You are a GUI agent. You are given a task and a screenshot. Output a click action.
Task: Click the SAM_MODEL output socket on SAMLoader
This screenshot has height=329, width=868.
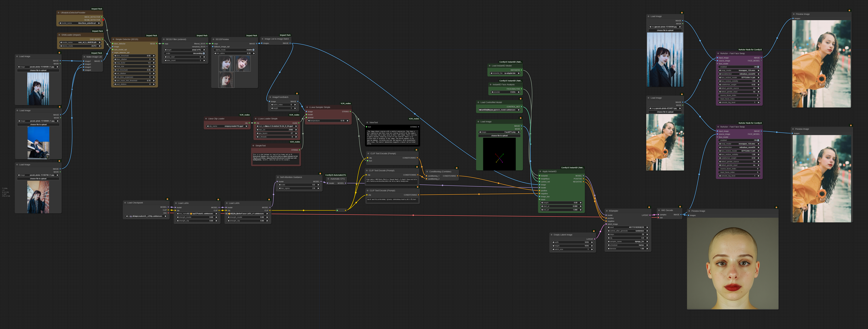(x=102, y=39)
